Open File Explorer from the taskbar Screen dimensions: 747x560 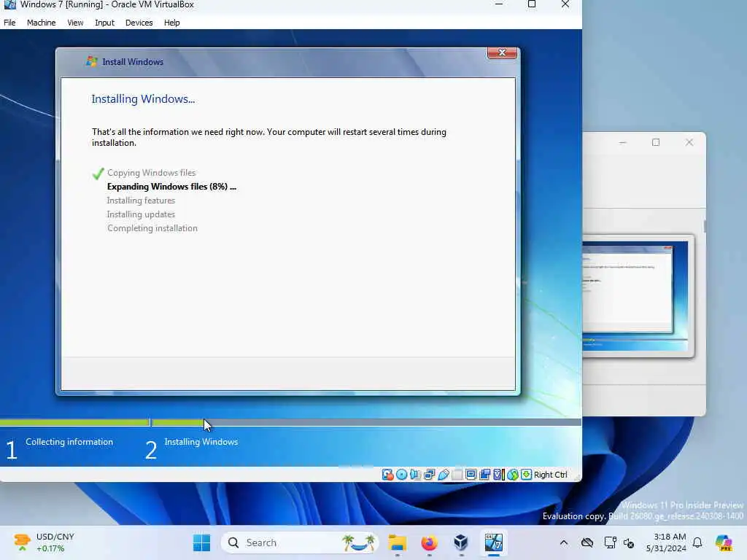[x=398, y=542]
